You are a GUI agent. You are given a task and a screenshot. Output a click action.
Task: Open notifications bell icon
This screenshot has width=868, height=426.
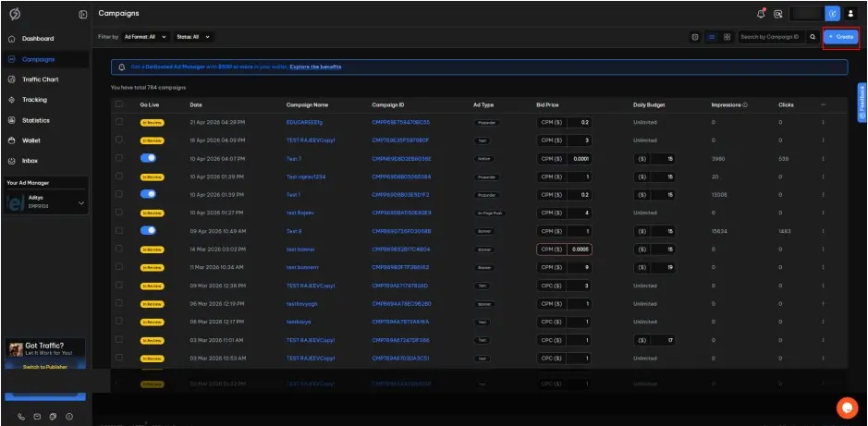pyautogui.click(x=761, y=14)
